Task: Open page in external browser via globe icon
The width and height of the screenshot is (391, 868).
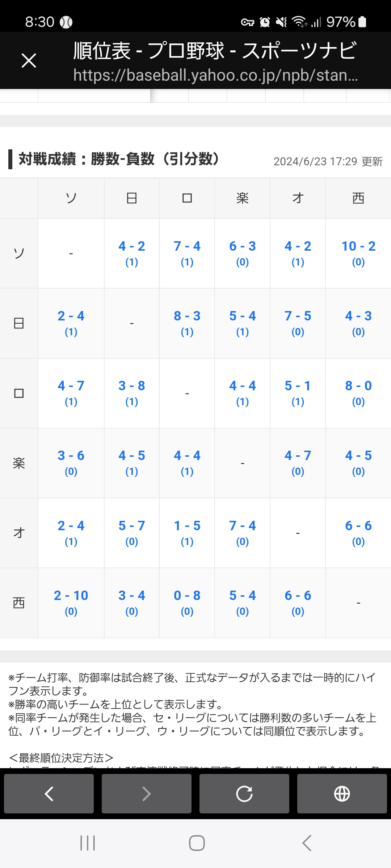Action: click(342, 794)
